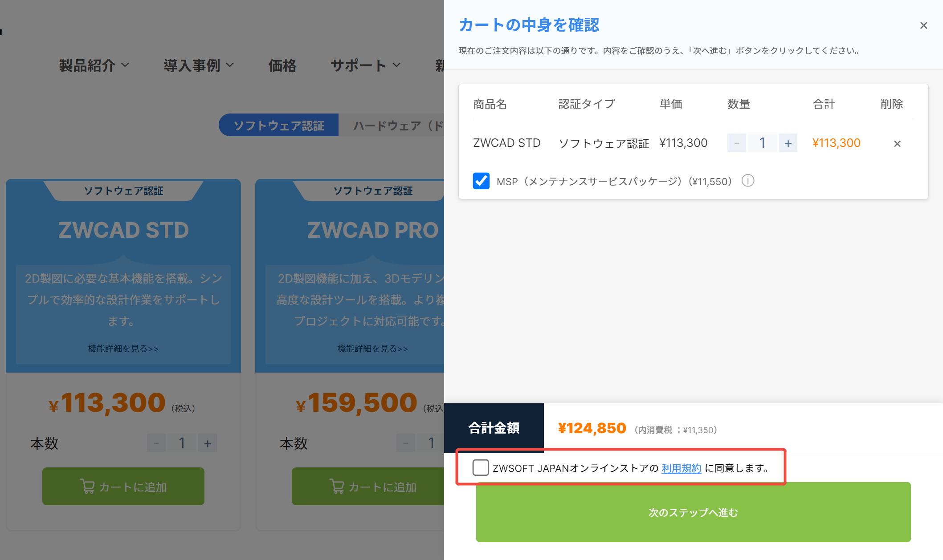943x560 pixels.
Task: Expand the 製品紹介 menu
Action: pyautogui.click(x=94, y=65)
